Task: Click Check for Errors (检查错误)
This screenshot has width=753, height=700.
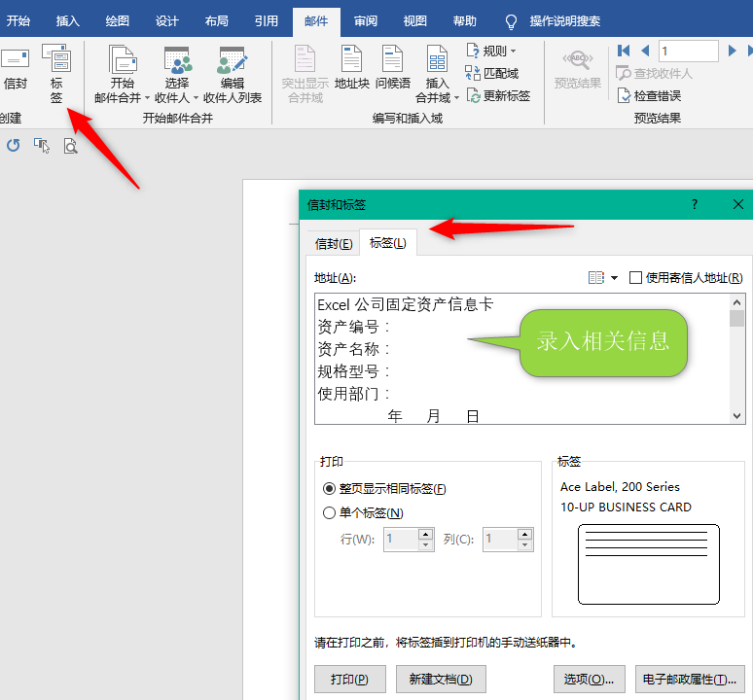Action: [649, 95]
